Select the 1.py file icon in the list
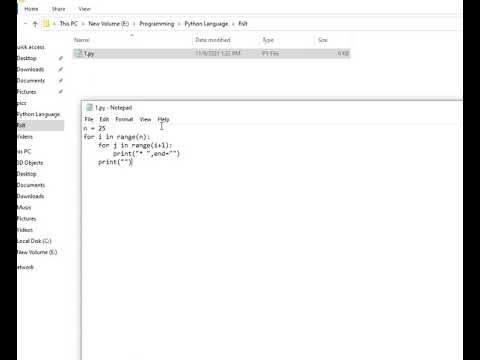This screenshot has height=360, width=480. (78, 53)
